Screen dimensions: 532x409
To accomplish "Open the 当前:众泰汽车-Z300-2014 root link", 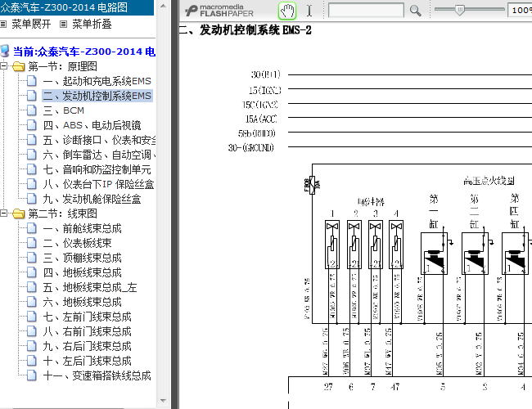I will pyautogui.click(x=84, y=52).
